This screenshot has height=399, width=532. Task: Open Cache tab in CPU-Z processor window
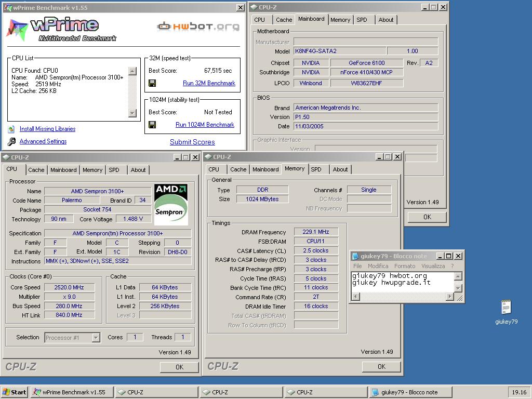[36, 170]
